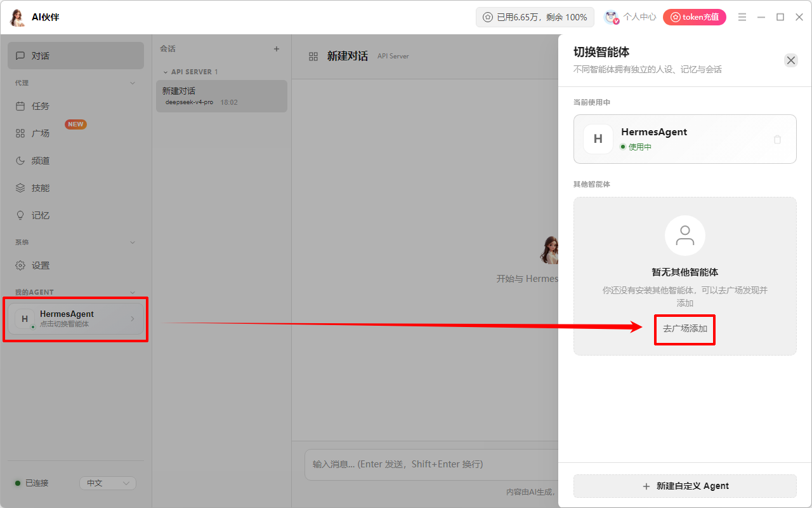
Task: Click 新建自定义 Agent button
Action: 685,486
